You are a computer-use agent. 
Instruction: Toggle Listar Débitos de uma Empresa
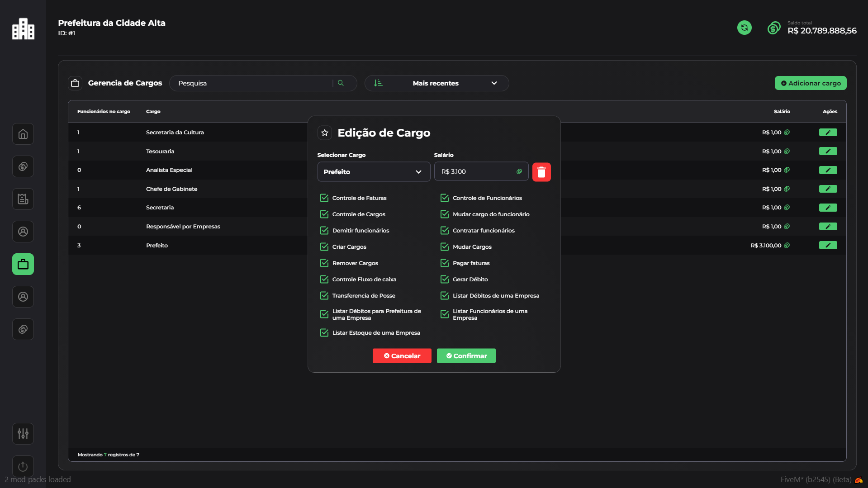[444, 295]
